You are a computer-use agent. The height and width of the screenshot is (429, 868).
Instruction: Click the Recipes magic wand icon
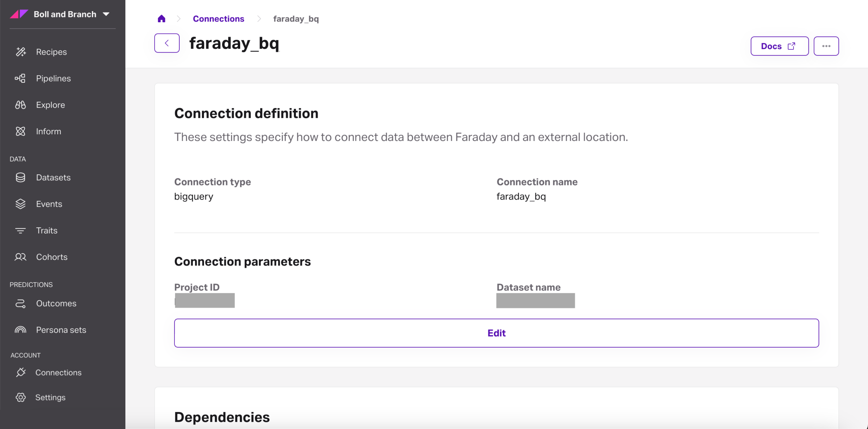point(21,52)
